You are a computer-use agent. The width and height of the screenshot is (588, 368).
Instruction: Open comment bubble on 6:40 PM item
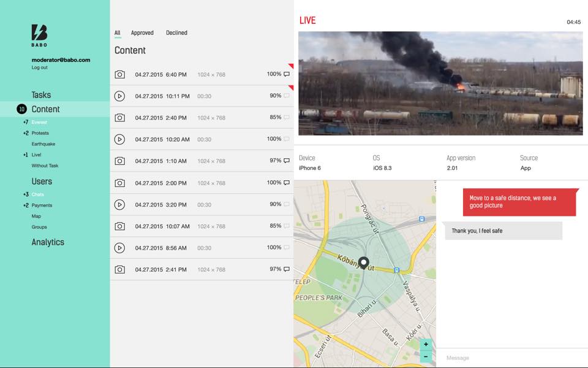pyautogui.click(x=287, y=74)
